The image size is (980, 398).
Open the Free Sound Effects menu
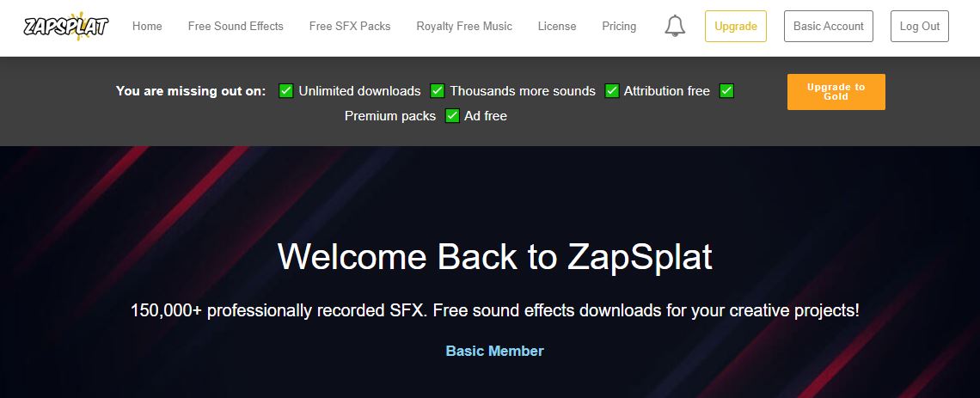(236, 27)
